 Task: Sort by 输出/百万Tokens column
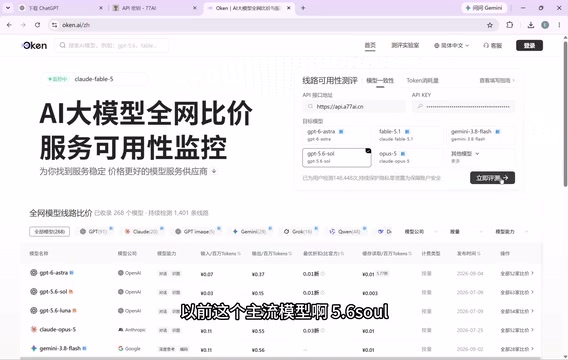(272, 254)
